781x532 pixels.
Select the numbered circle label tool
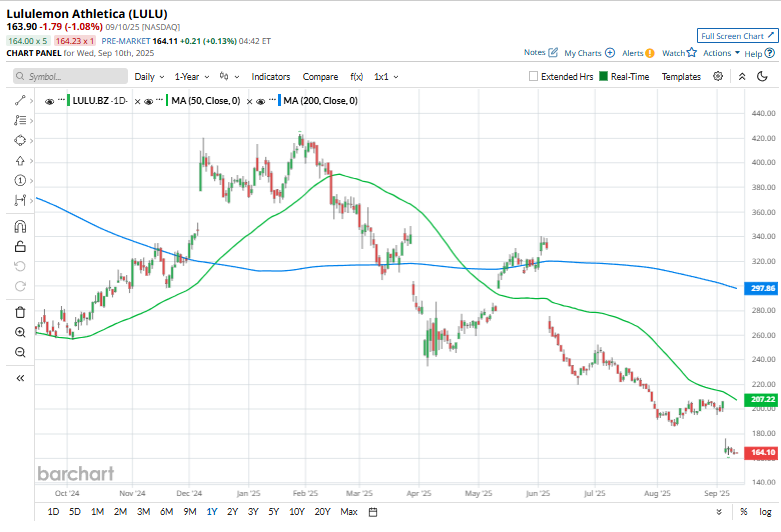[x=20, y=180]
